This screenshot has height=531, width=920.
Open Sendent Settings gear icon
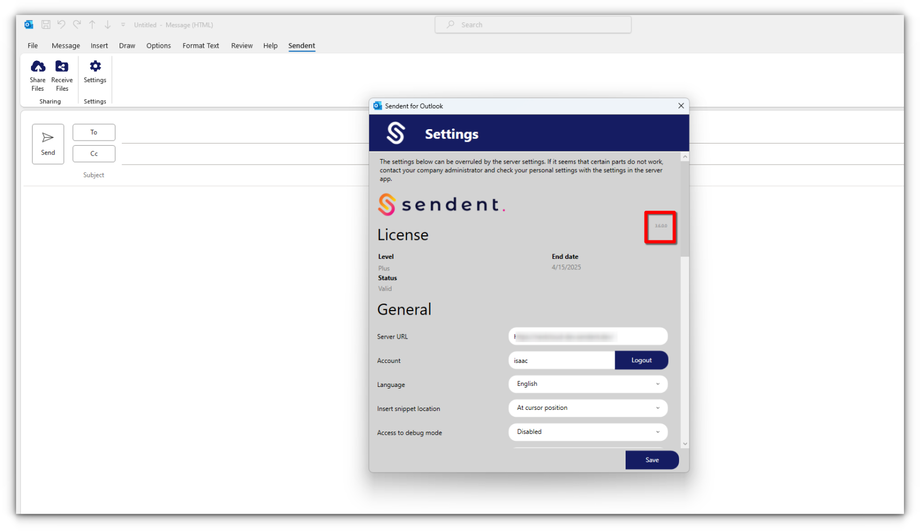95,72
